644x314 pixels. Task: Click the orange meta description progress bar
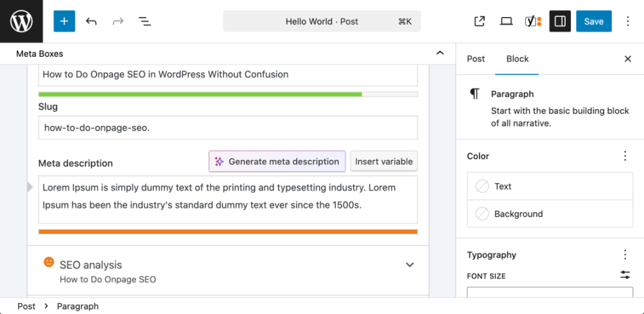click(x=228, y=232)
